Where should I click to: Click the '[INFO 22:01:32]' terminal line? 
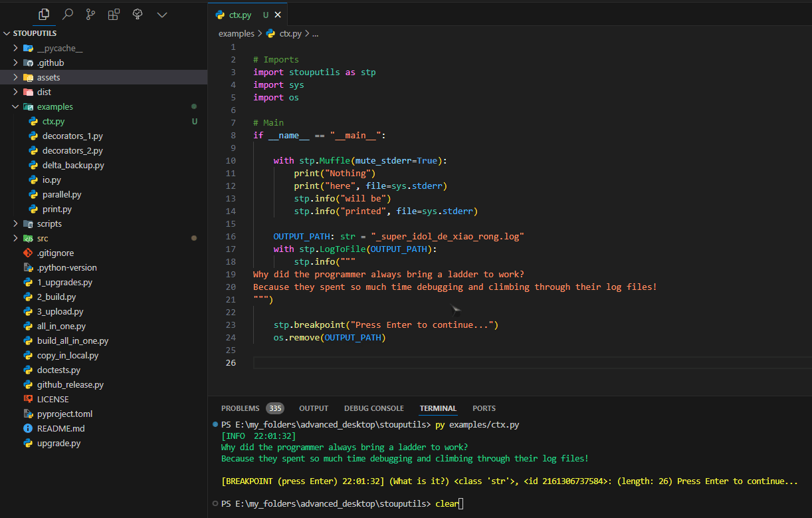click(258, 436)
